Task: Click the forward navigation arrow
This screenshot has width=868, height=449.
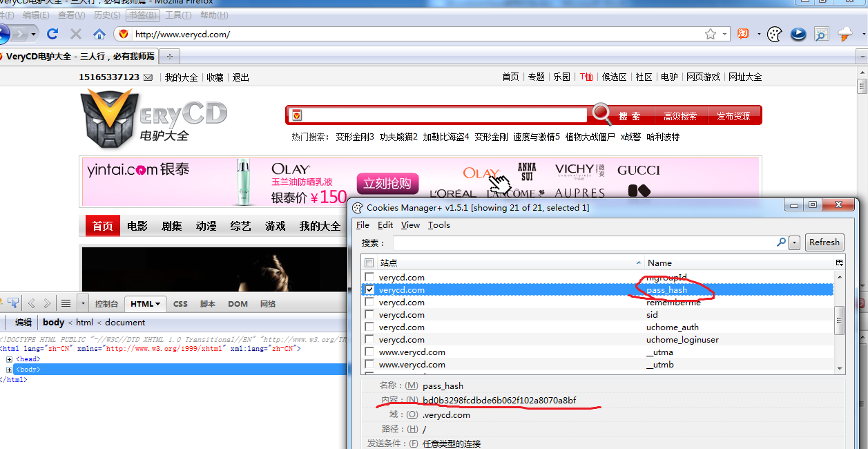Action: pos(20,33)
